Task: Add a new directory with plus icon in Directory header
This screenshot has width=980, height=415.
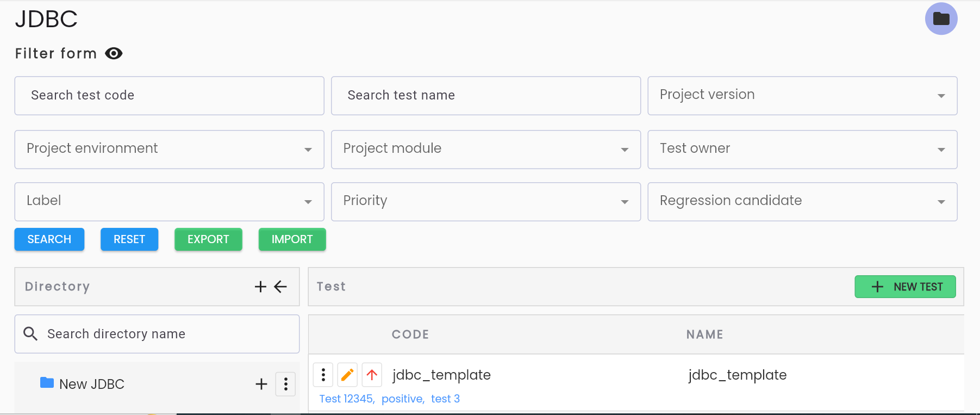Action: [x=260, y=287]
